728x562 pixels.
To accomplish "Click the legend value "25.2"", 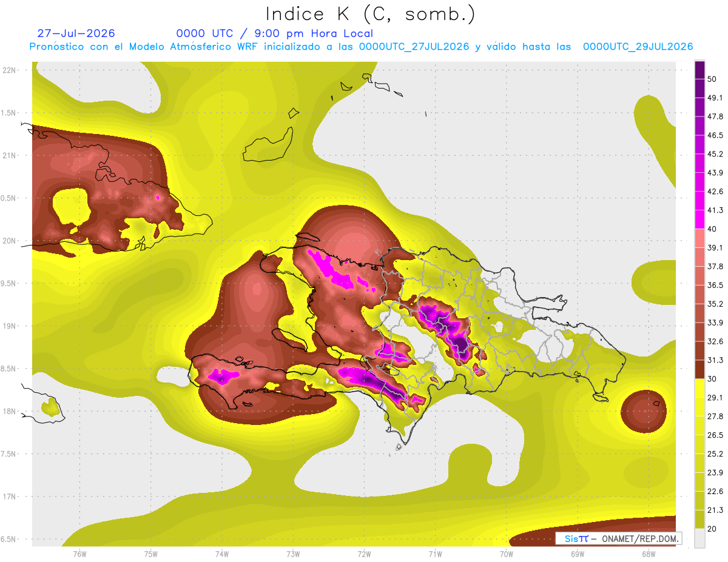I will (715, 454).
